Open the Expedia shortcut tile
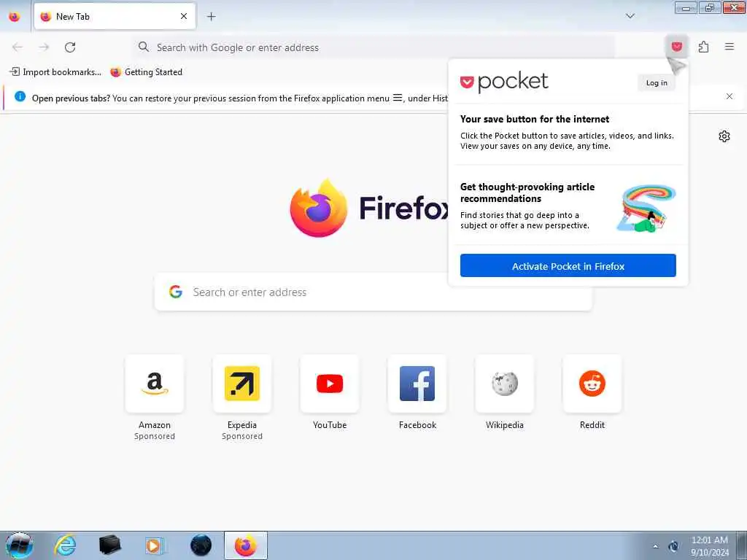This screenshot has width=747, height=560. point(242,384)
